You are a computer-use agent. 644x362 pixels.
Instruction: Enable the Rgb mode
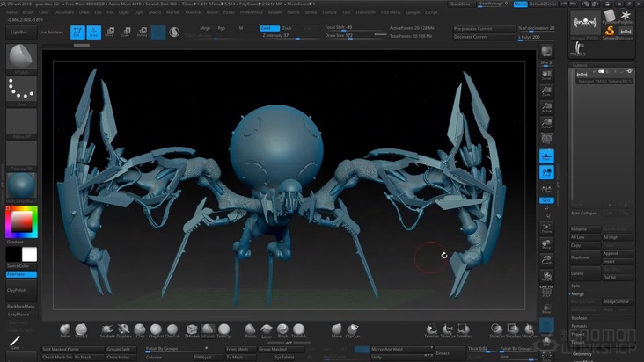tap(222, 28)
